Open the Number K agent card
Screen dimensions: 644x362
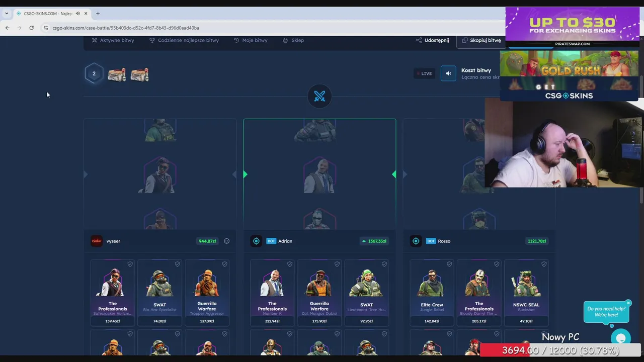click(272, 293)
